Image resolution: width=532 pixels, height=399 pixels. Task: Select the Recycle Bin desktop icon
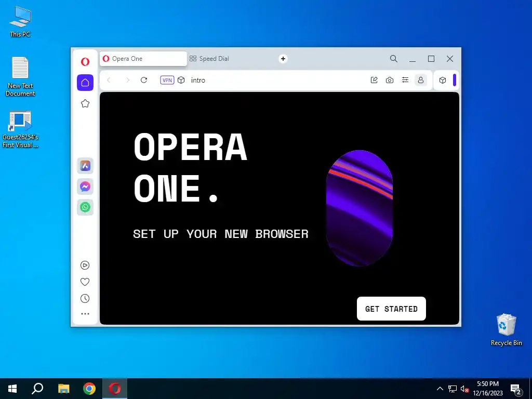click(x=506, y=330)
